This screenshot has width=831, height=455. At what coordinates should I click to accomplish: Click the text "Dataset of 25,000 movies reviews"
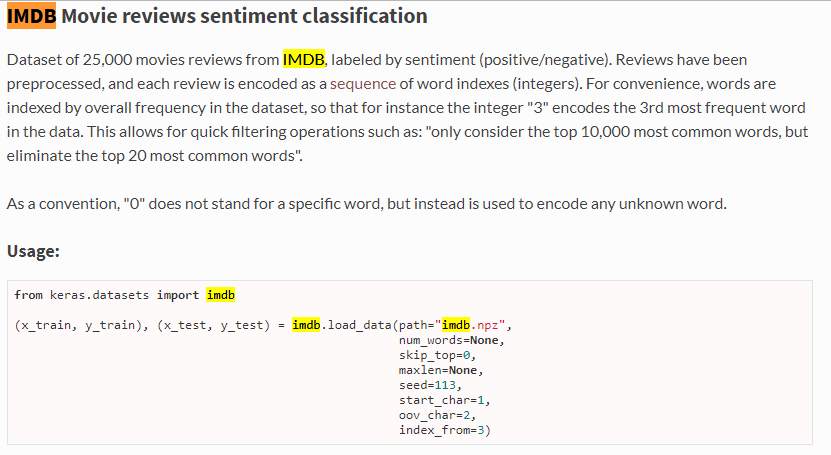pyautogui.click(x=124, y=59)
